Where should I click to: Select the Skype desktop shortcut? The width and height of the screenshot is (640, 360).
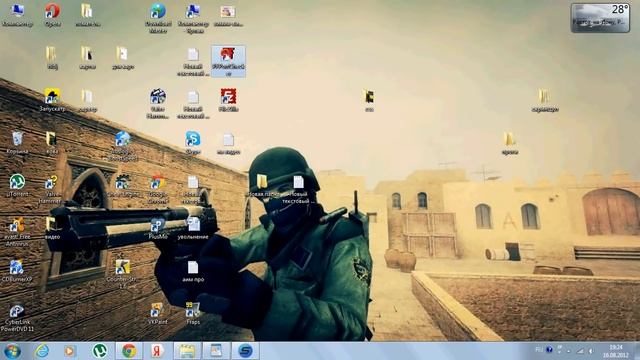click(193, 143)
